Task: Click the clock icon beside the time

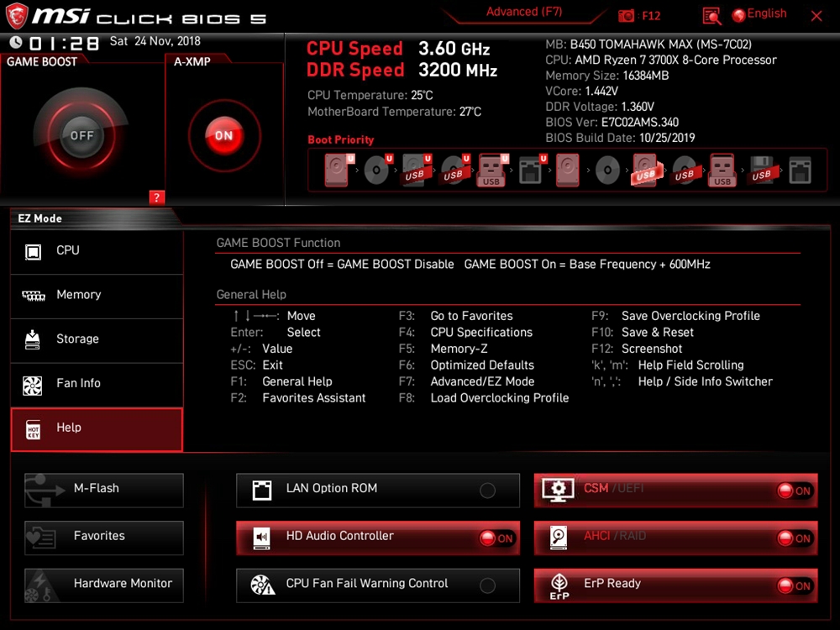Action: [15, 42]
